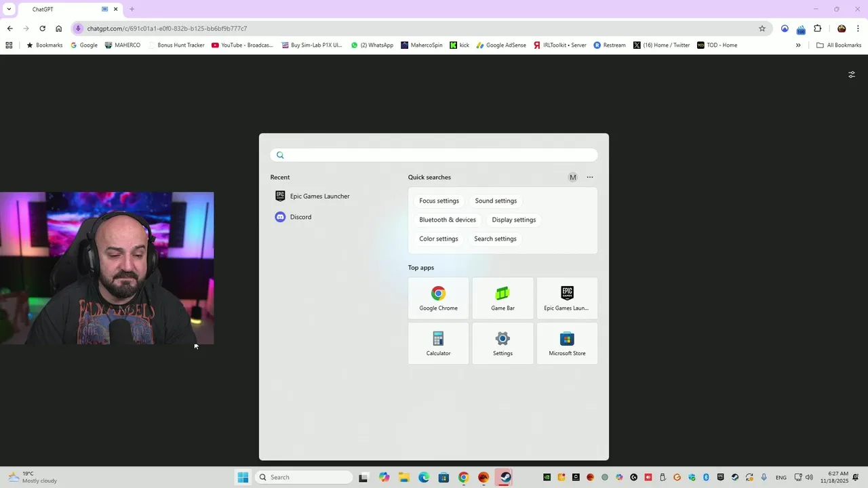Open the three-dots options menu in the search panel
The width and height of the screenshot is (868, 488).
tap(590, 178)
